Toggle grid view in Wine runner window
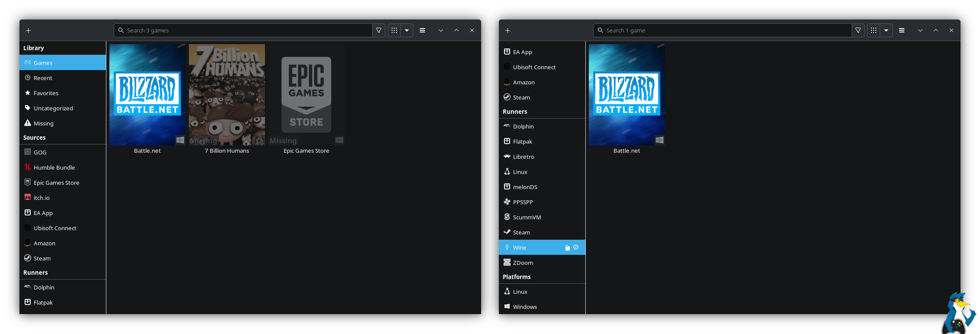 click(874, 30)
